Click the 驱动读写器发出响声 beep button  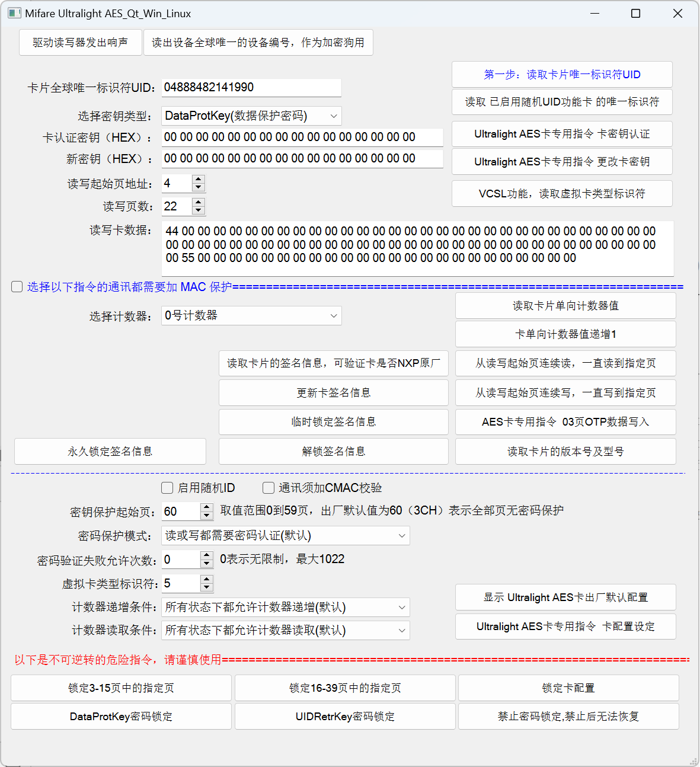click(x=81, y=43)
